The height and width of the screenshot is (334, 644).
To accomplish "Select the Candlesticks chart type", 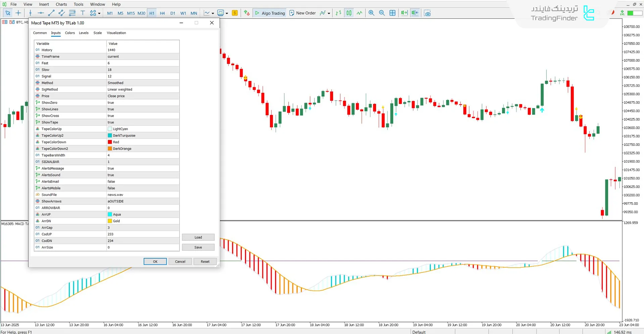I will [349, 13].
